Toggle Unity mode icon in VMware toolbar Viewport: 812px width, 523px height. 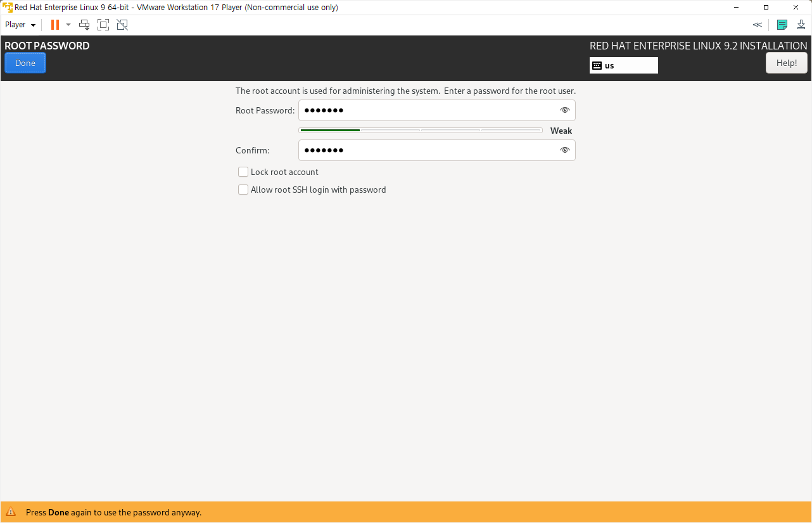[122, 25]
